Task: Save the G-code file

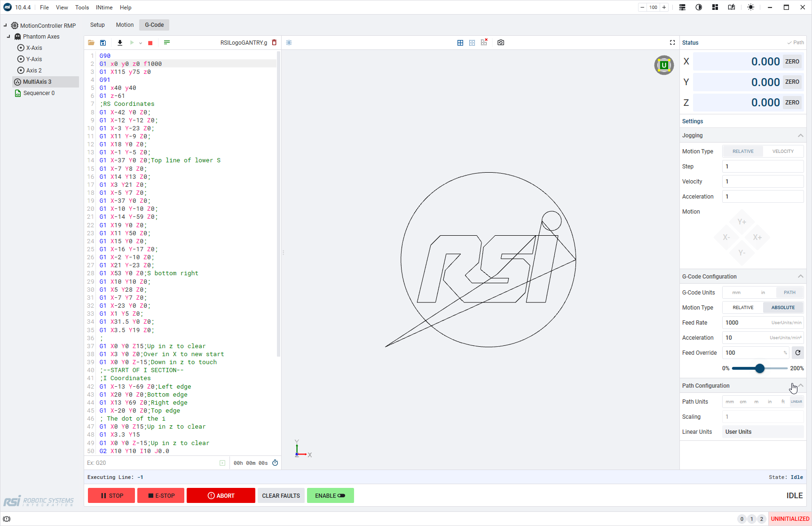Action: tap(103, 43)
